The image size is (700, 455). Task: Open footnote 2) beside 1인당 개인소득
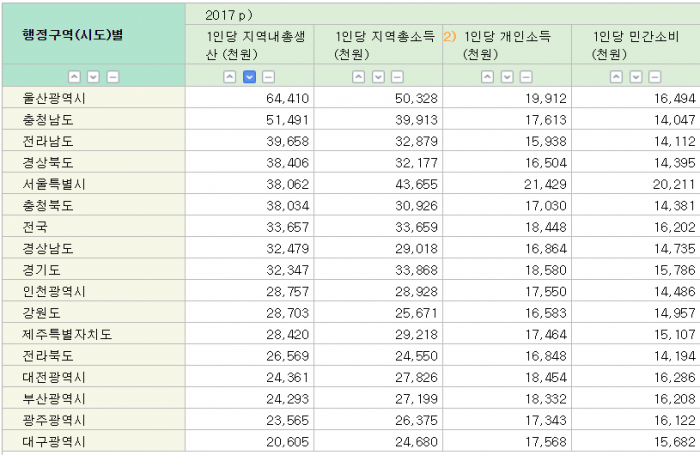[449, 36]
